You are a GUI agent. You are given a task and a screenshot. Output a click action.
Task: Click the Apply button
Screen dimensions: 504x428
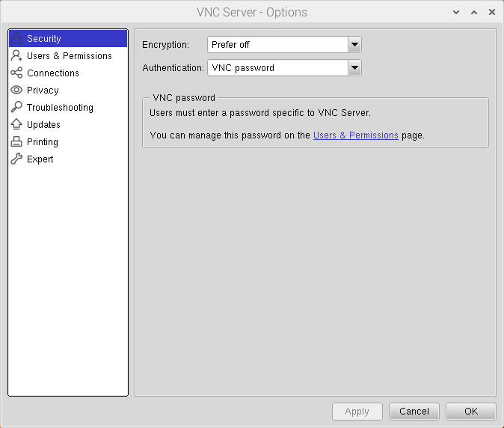357,412
